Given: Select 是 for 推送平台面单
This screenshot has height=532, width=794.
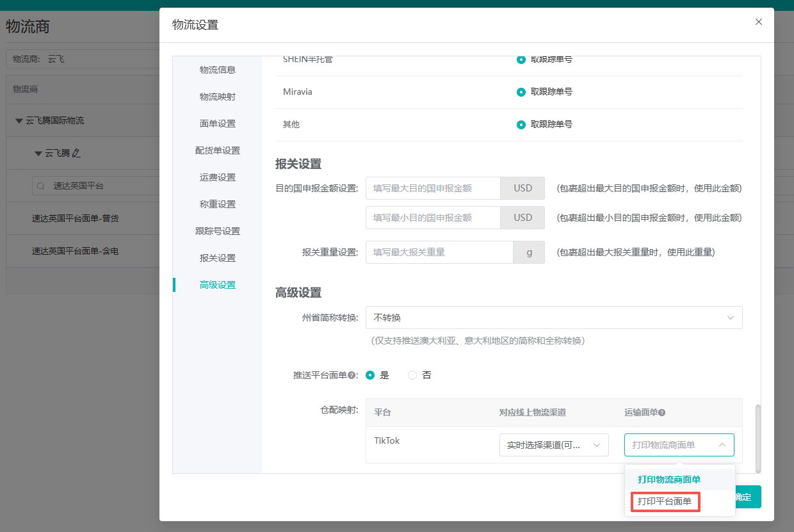Looking at the screenshot, I should coord(370,375).
